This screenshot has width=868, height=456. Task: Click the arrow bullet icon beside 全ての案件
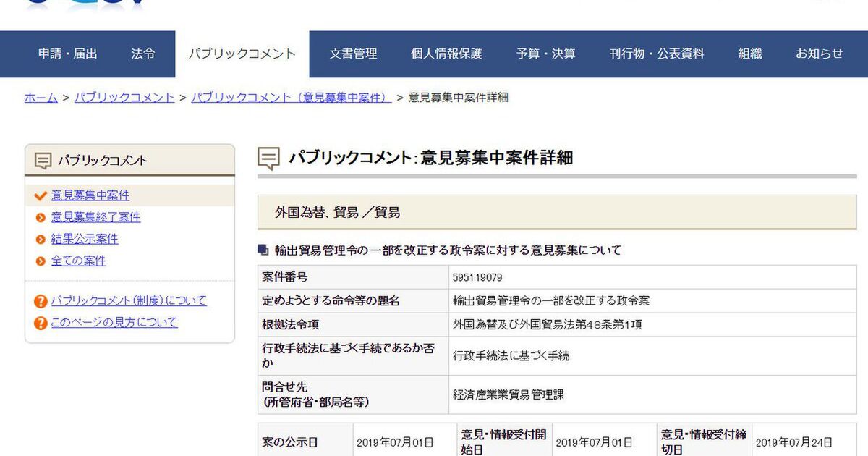click(41, 261)
